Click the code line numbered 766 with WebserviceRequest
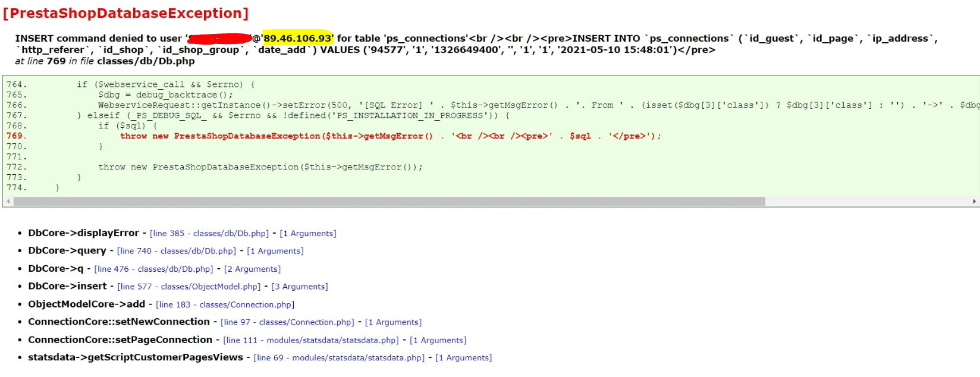 (539, 105)
